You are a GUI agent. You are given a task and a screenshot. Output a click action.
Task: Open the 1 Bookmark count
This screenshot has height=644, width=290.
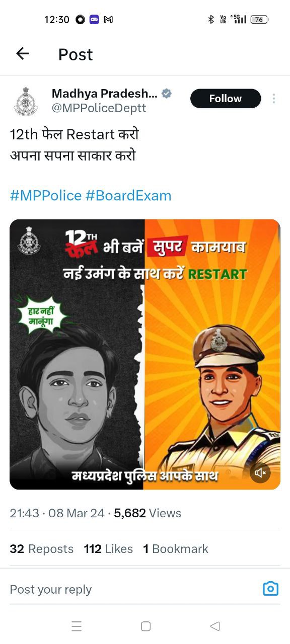point(176,549)
